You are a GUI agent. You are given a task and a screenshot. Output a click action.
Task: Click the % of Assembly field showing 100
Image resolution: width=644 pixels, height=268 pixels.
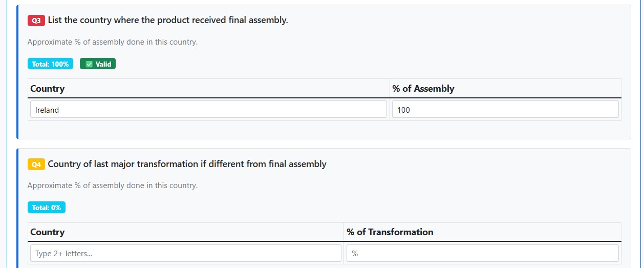tap(505, 110)
